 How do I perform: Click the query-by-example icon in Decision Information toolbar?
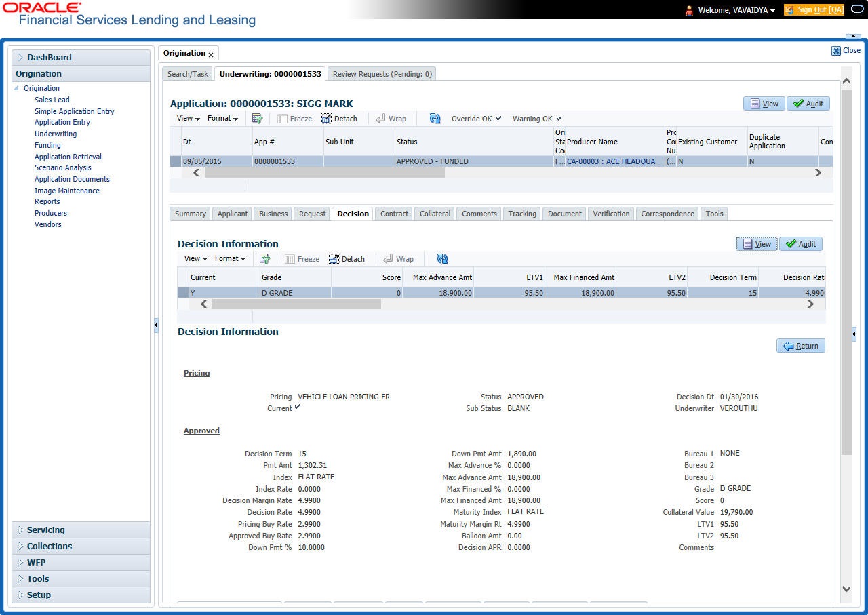[x=265, y=259]
